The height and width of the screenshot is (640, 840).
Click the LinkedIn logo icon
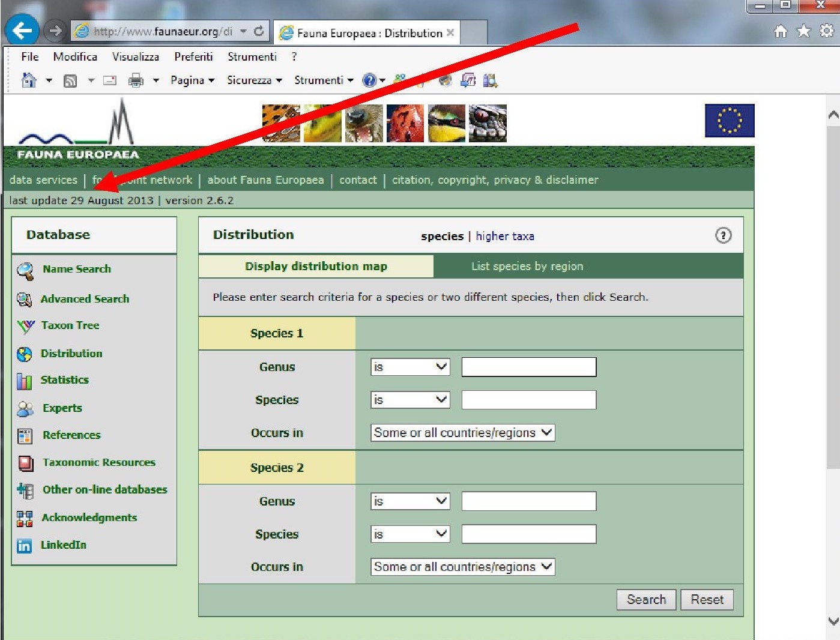[24, 546]
